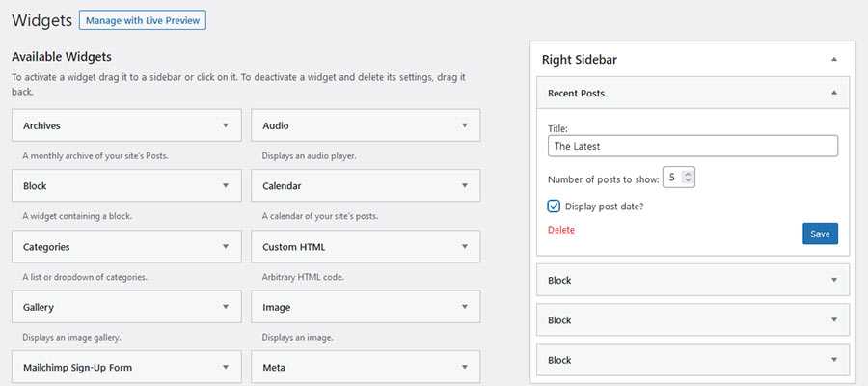Expand the Custom HTML widget arrow
This screenshot has width=868, height=386.
click(464, 247)
